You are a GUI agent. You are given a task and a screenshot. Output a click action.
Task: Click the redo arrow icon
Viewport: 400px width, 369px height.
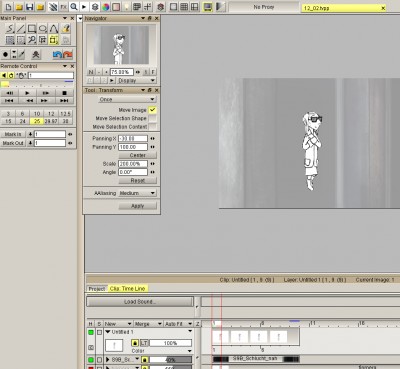pyautogui.click(x=68, y=54)
